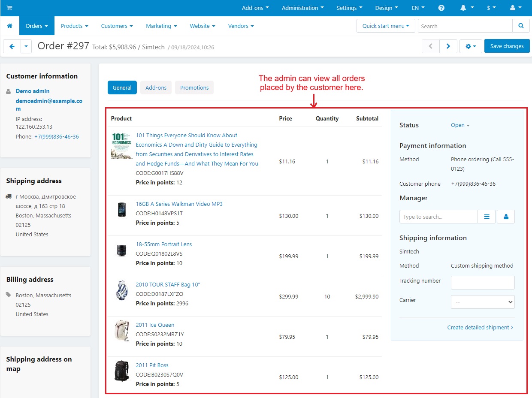This screenshot has height=398, width=532.
Task: Open the 18-55mm Portrait Lens link
Action: coord(164,244)
